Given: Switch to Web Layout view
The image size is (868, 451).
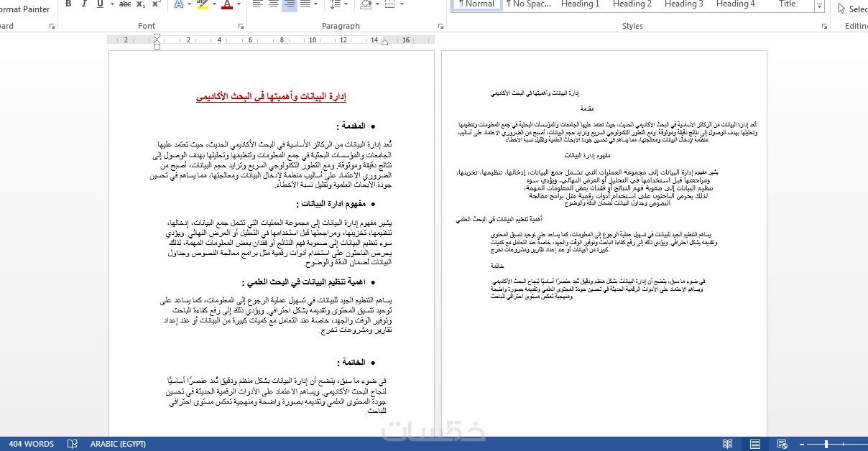Looking at the screenshot, I should (x=782, y=444).
